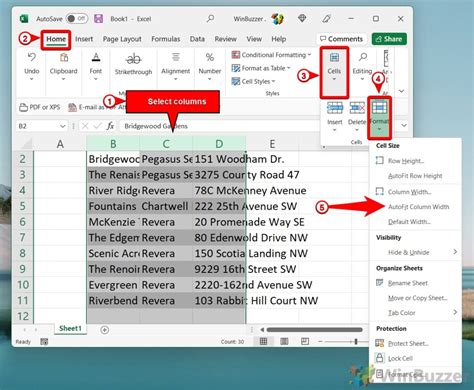474x390 pixels.
Task: Switch to the Insert tab
Action: tap(84, 39)
